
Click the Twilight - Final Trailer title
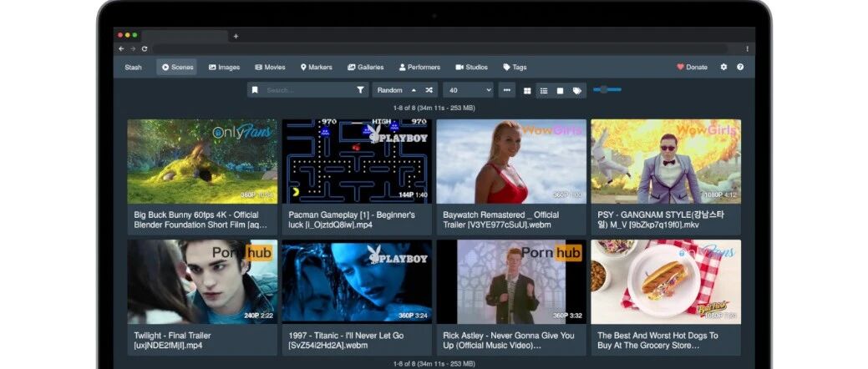[172, 341]
